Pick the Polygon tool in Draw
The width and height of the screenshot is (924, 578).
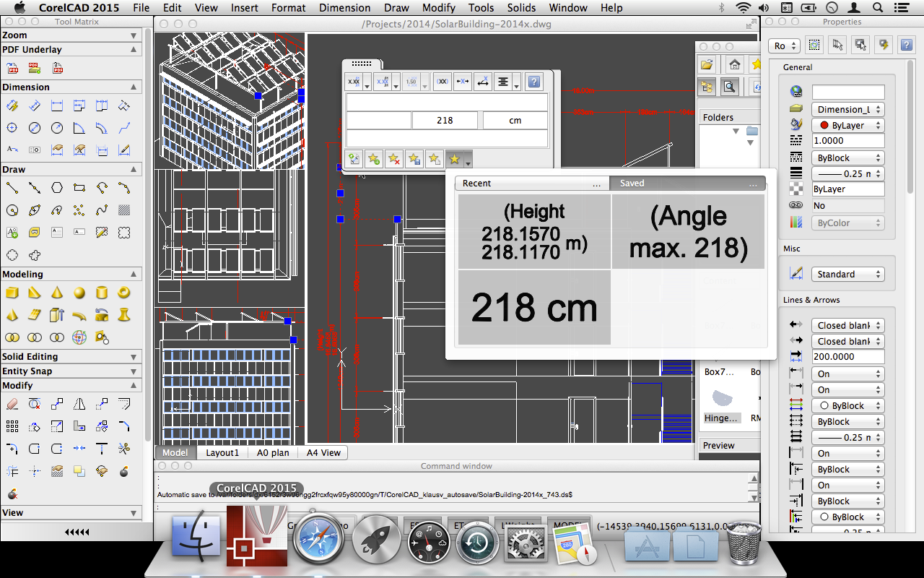tap(57, 189)
